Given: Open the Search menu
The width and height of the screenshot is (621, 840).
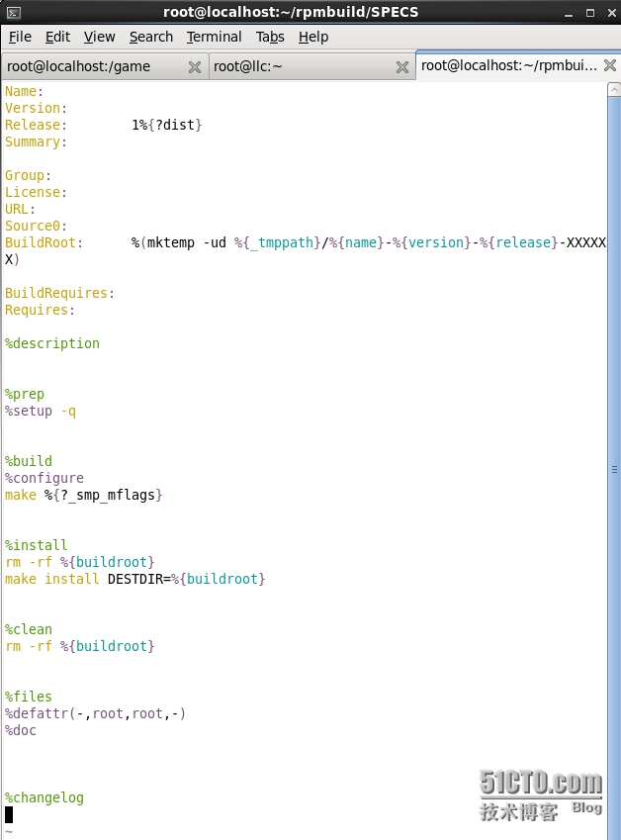Looking at the screenshot, I should (x=151, y=37).
